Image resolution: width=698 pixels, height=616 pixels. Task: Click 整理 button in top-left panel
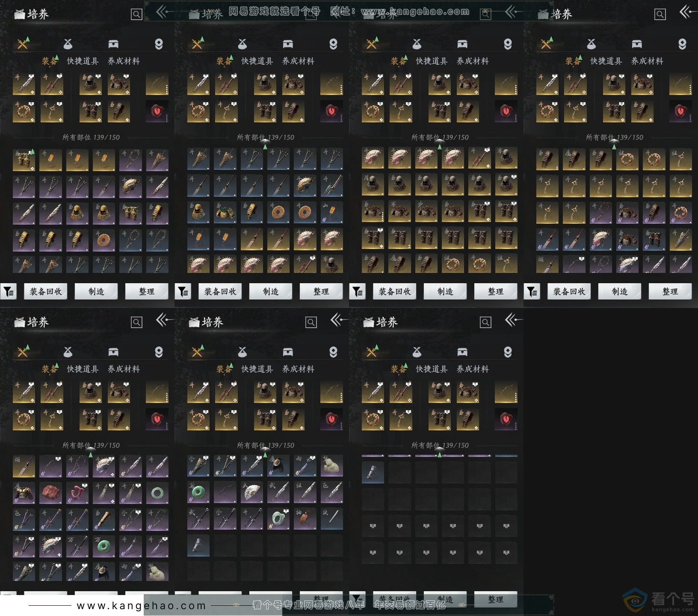tap(147, 291)
